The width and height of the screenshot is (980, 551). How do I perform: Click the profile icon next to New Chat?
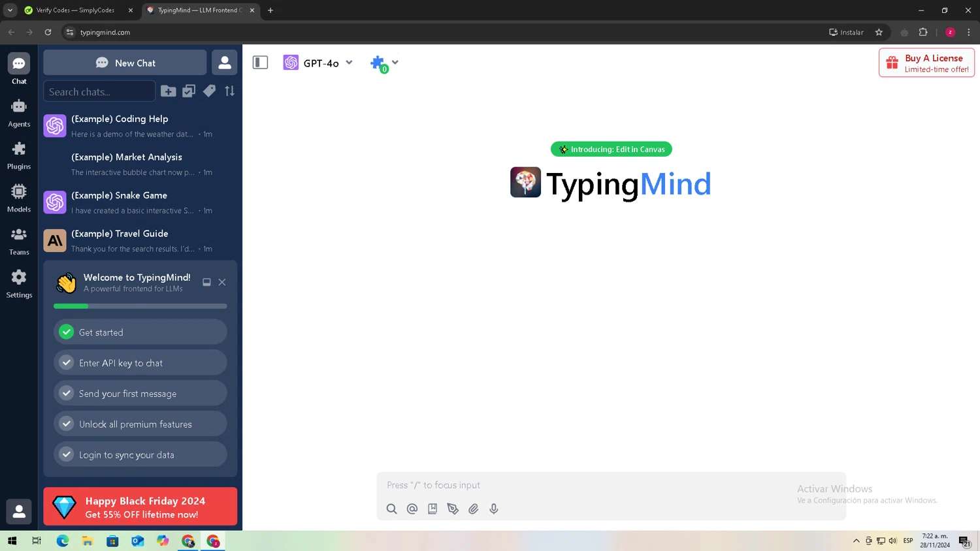coord(225,63)
